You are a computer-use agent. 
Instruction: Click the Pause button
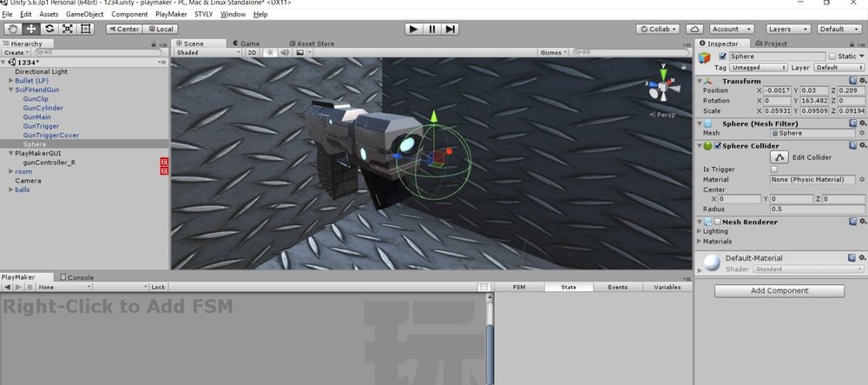[432, 29]
